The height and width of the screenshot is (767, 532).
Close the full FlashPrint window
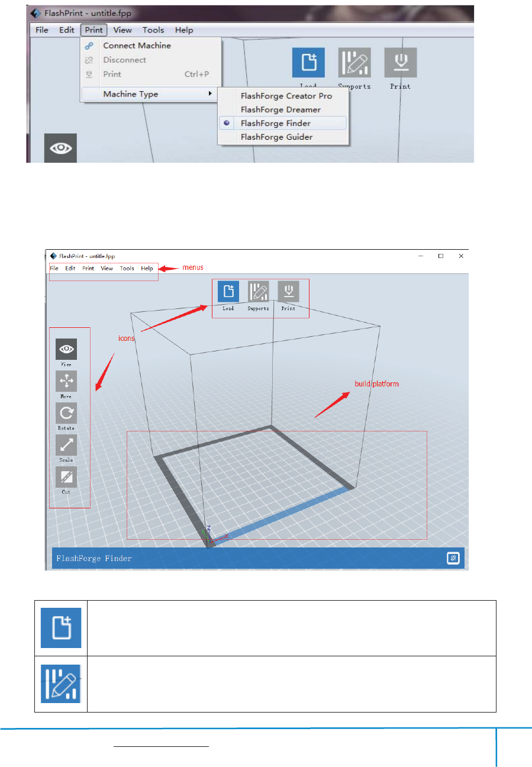[x=461, y=256]
